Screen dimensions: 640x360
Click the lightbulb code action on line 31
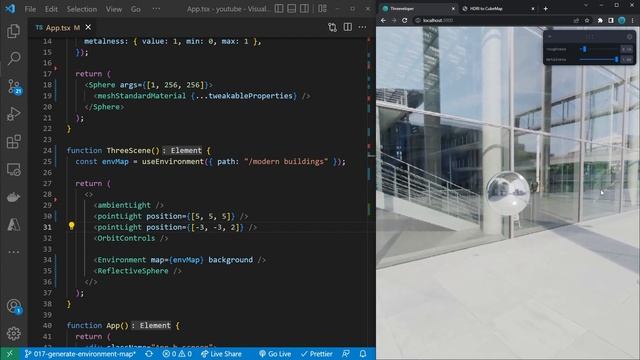[x=71, y=226]
